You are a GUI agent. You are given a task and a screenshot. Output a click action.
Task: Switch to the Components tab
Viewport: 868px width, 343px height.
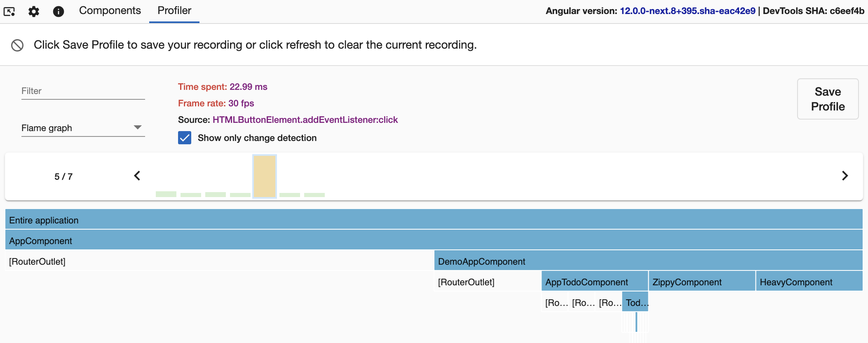point(110,11)
